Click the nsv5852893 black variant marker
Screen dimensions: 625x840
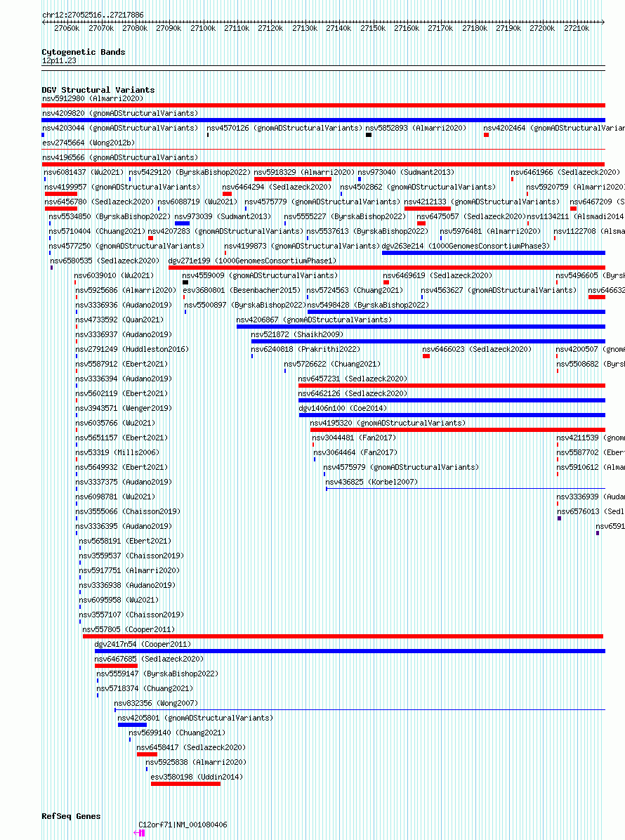[x=369, y=135]
